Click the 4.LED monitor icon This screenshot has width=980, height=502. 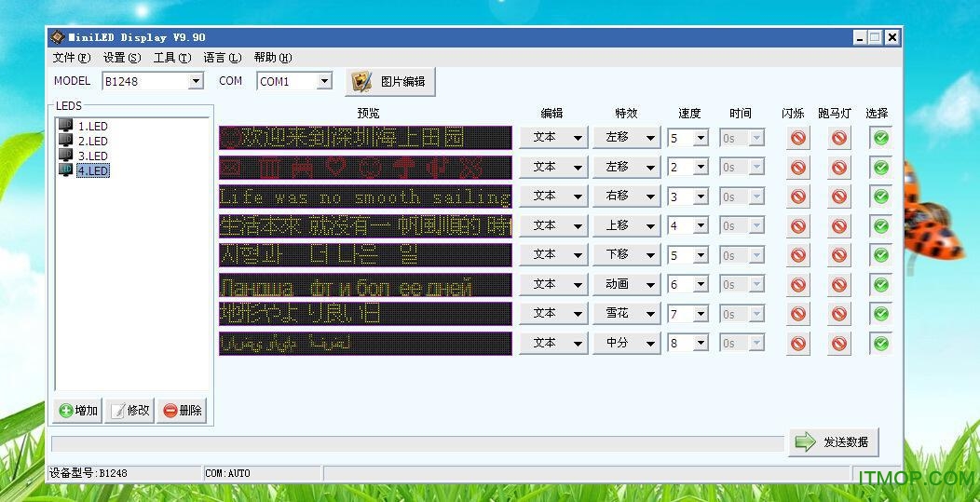point(65,169)
